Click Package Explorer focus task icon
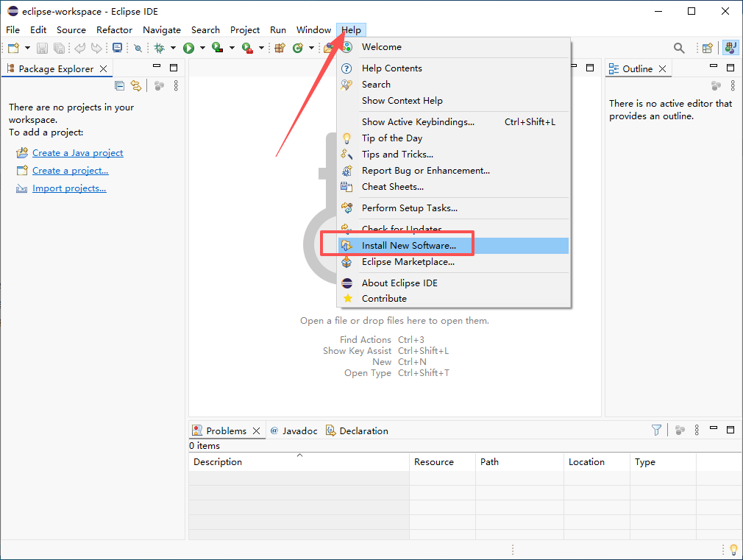The image size is (743, 560). point(159,86)
